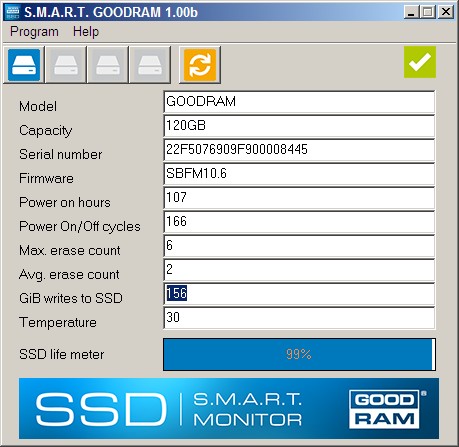The image size is (459, 447).
Task: Click the Capacity label
Action: (x=46, y=131)
